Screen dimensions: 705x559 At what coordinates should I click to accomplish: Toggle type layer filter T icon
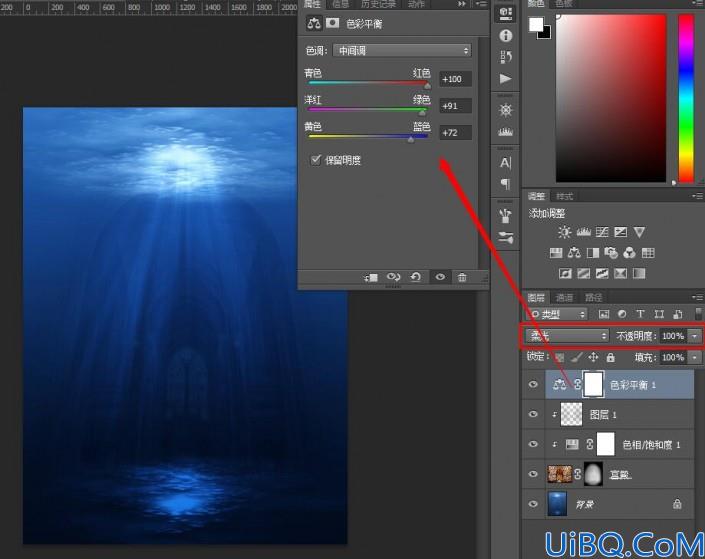click(x=640, y=313)
